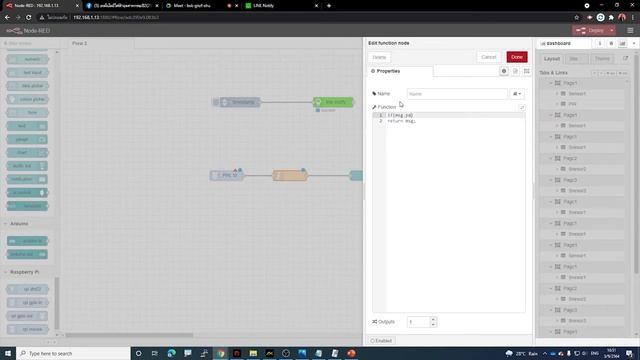
Task: Select the date picker palette node
Action: (x=27, y=86)
